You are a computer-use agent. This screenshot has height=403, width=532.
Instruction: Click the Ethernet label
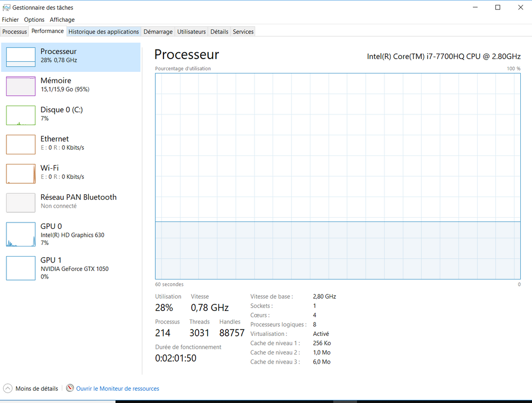54,139
